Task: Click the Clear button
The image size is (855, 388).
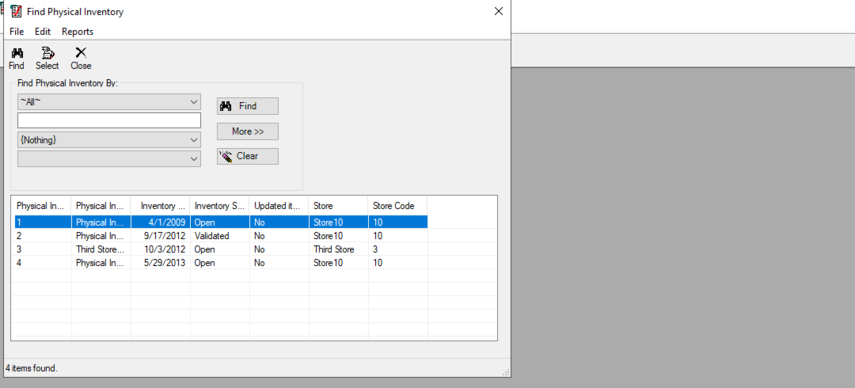Action: (x=248, y=156)
